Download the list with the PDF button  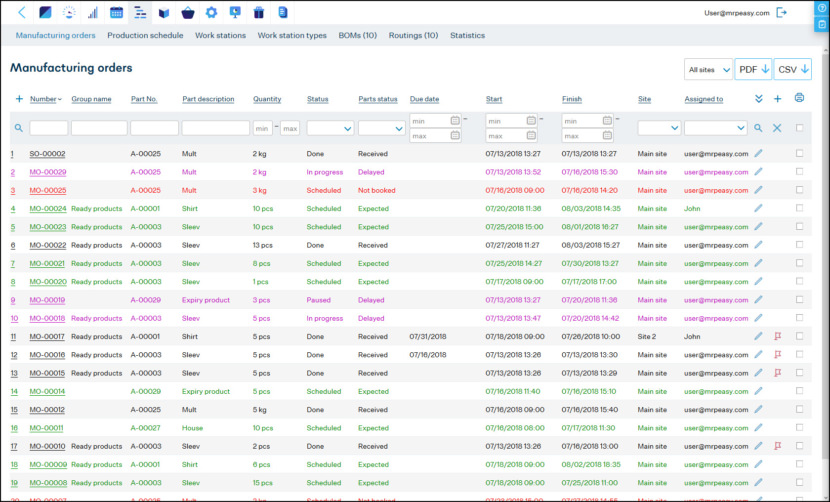coord(752,69)
